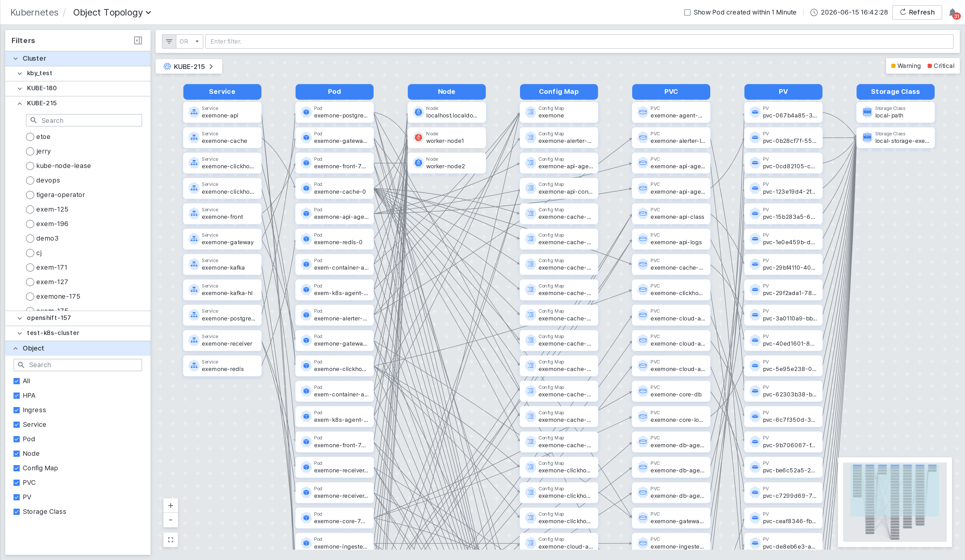
Task: Uncheck the HPA object checkbox
Action: point(16,395)
